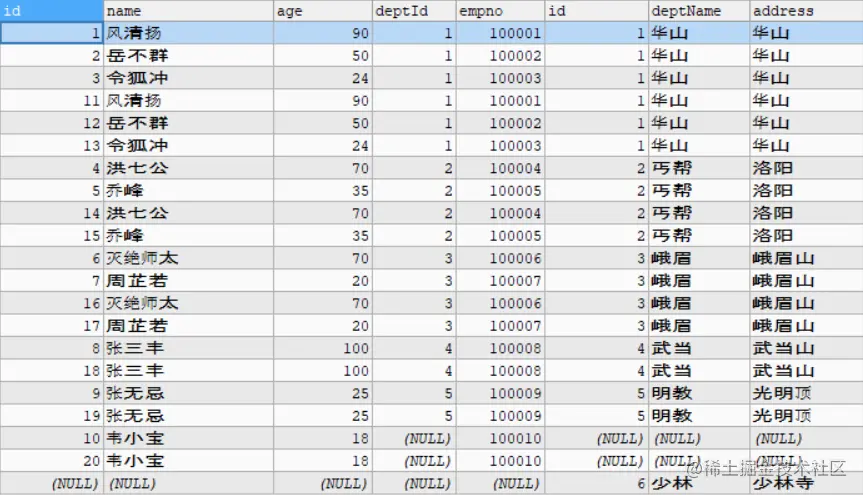Select age value 18 in row id 10
This screenshot has width=863, height=495.
pyautogui.click(x=323, y=439)
